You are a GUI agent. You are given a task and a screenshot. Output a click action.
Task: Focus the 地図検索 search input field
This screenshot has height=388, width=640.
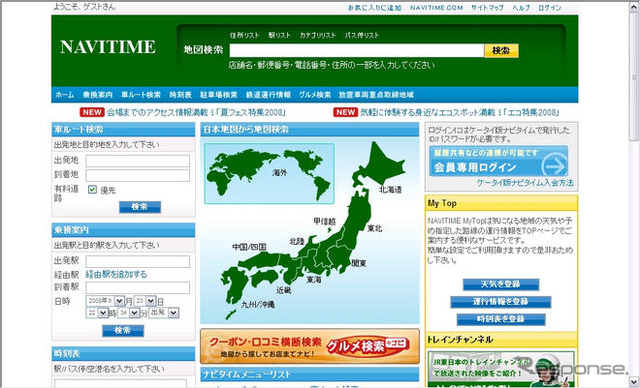coord(357,51)
